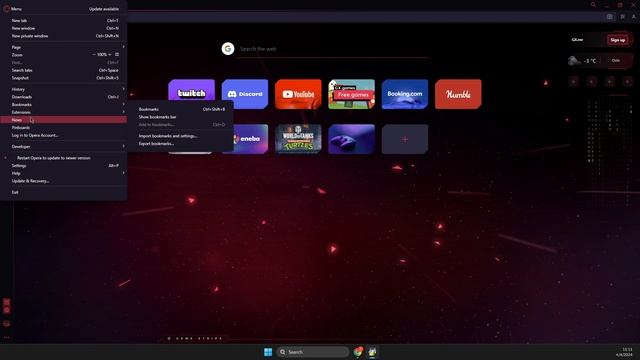Select New tab menu item

point(63,20)
